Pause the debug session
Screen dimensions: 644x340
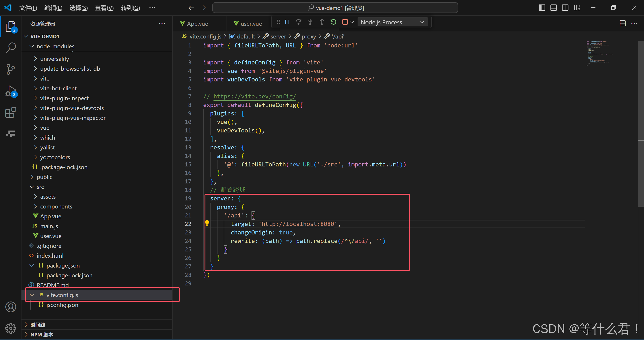(x=287, y=22)
